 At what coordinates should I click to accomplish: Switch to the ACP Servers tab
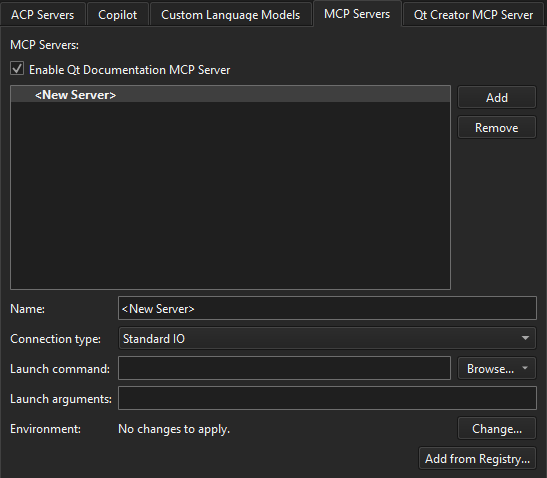pos(43,15)
